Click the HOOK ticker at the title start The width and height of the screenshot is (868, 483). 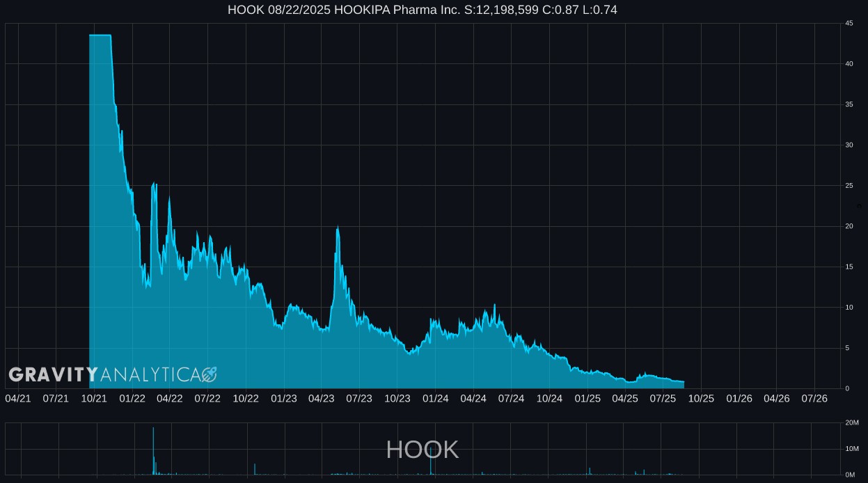(246, 10)
